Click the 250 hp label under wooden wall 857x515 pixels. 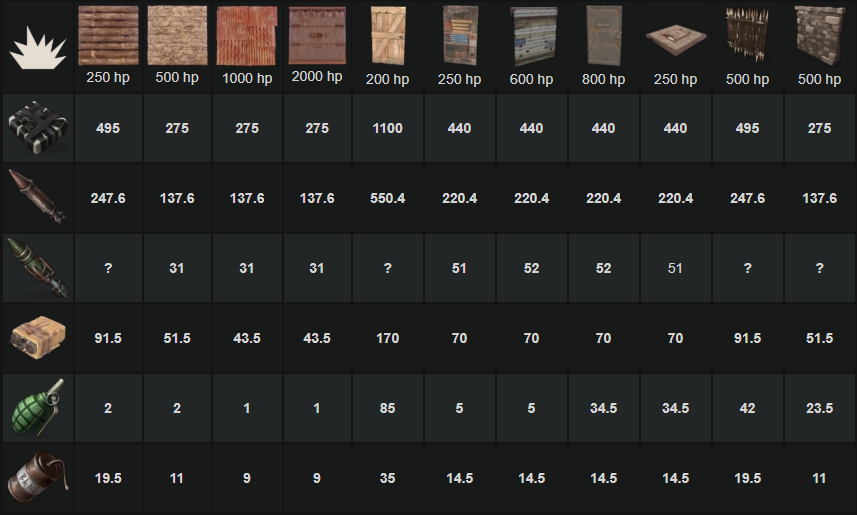click(108, 77)
